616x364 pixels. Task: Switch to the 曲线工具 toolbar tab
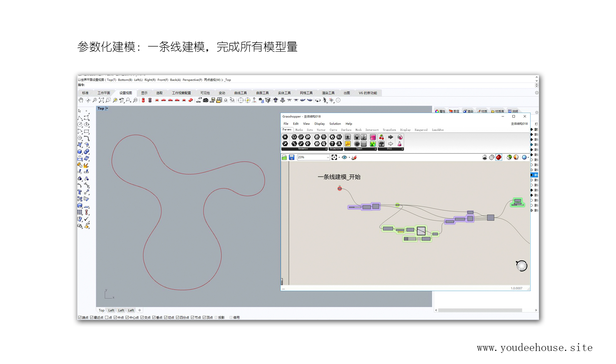240,93
